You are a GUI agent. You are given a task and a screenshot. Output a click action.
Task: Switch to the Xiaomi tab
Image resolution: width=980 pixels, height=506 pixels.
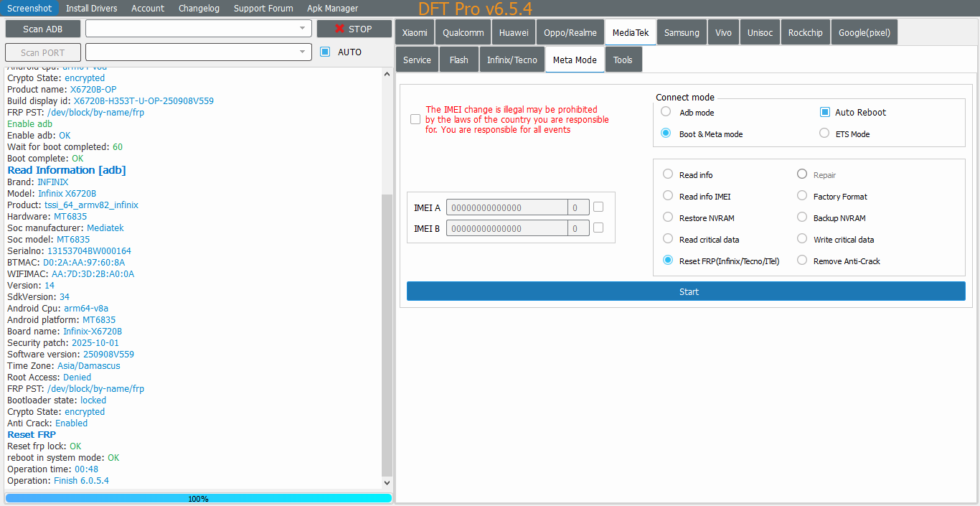click(x=415, y=32)
